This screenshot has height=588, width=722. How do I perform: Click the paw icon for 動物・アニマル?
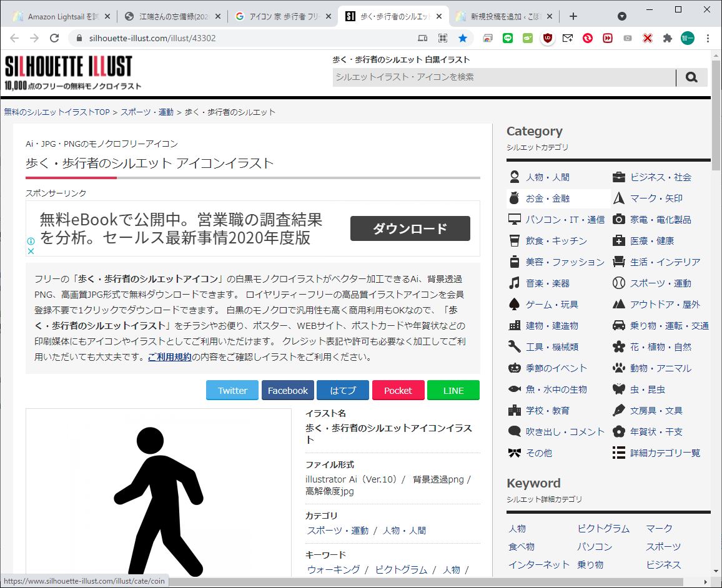click(618, 368)
